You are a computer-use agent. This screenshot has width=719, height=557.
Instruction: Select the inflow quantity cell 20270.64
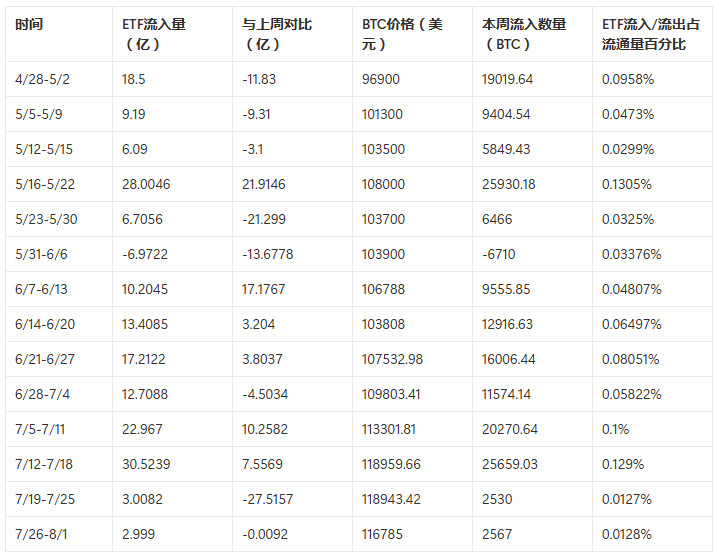tap(509, 429)
